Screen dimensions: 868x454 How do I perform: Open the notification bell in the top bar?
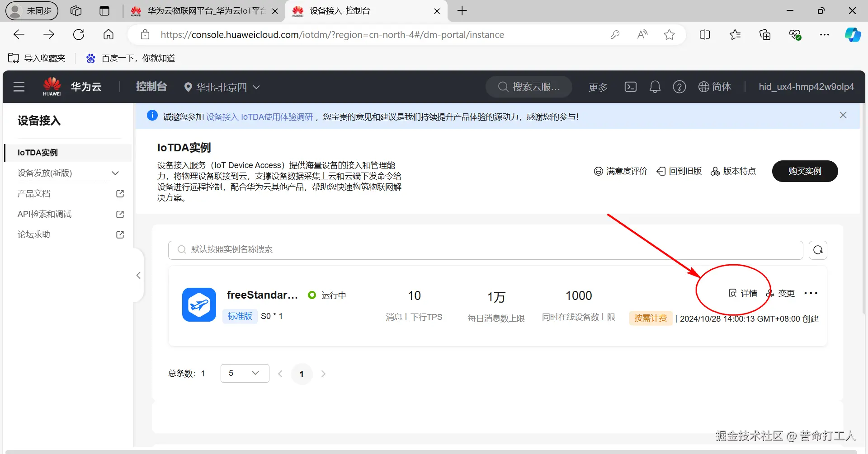tap(655, 87)
